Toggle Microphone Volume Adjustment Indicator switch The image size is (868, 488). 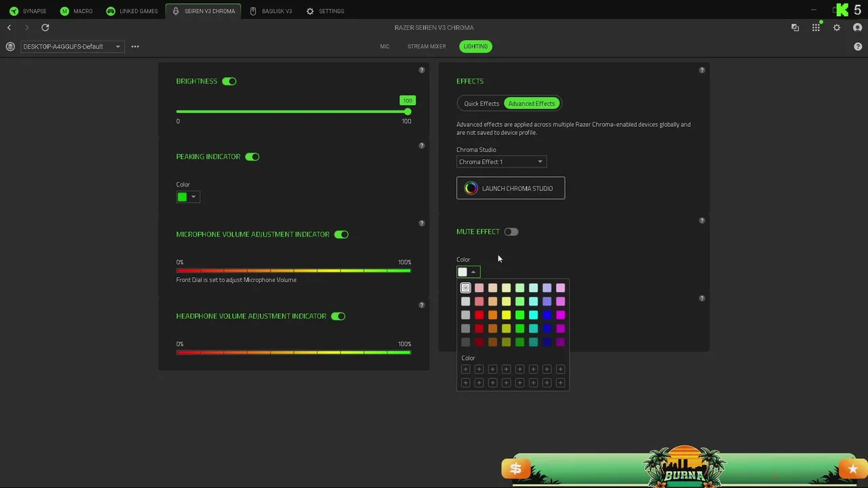(x=341, y=235)
